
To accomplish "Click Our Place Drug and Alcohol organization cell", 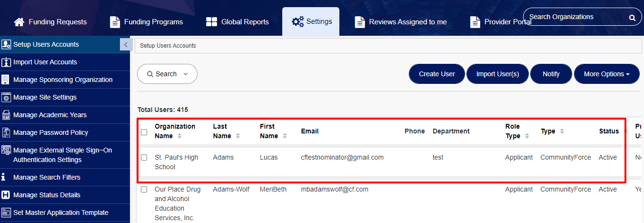I will [178, 203].
